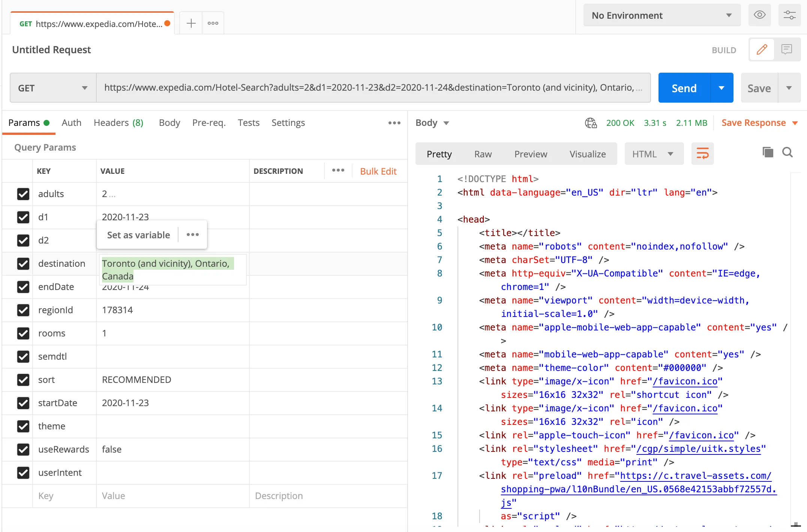Uncheck the d1 parameter
This screenshot has width=807, height=532.
[x=23, y=217]
